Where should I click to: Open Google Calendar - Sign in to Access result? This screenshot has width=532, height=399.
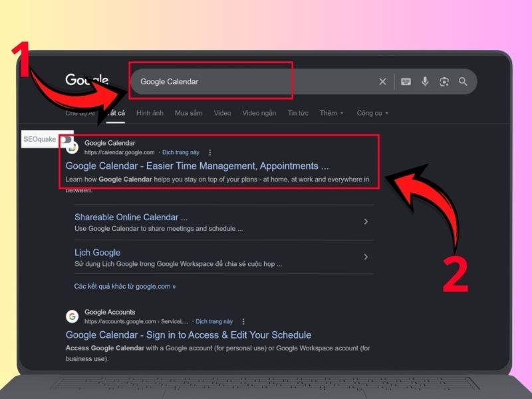pyautogui.click(x=188, y=335)
